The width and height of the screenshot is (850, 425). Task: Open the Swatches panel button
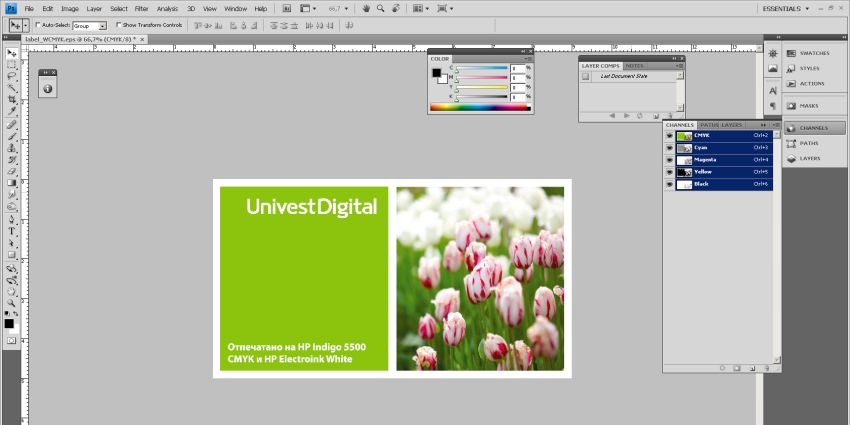[x=814, y=53]
